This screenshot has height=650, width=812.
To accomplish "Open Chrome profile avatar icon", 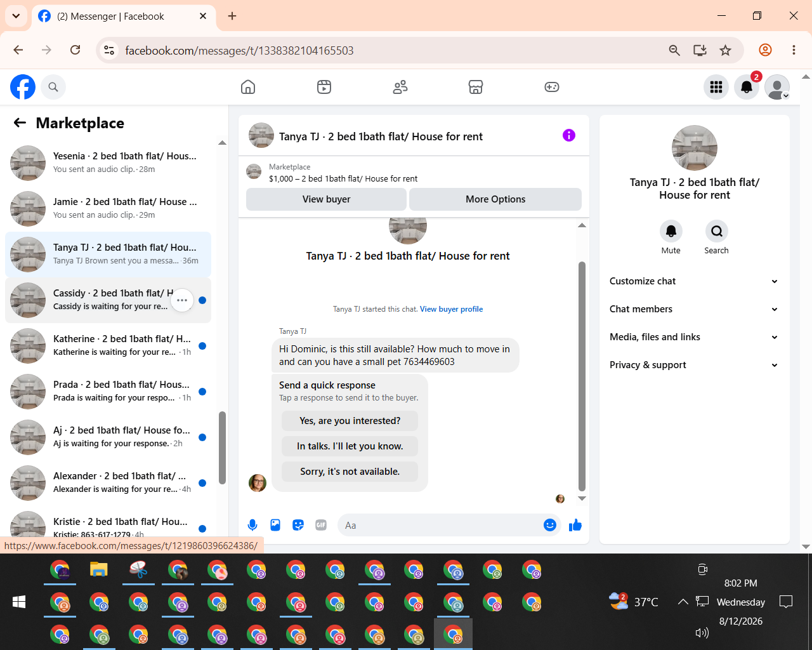I will click(x=765, y=50).
